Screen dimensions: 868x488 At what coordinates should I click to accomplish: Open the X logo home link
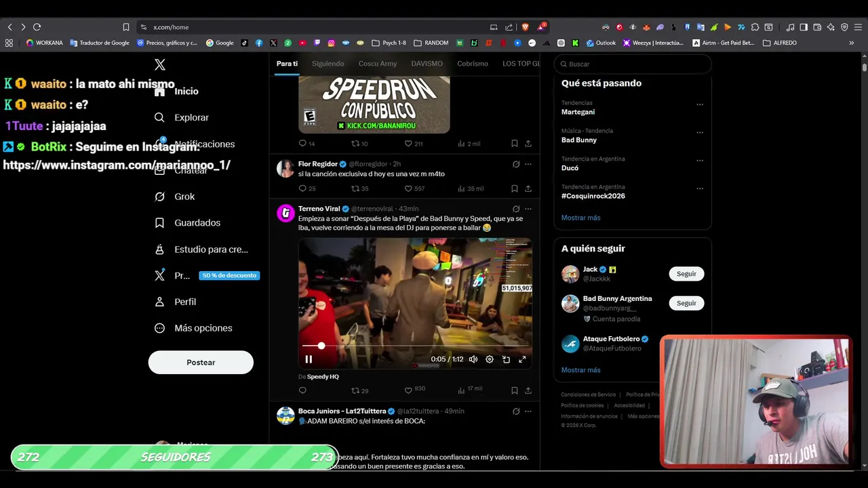click(x=160, y=64)
